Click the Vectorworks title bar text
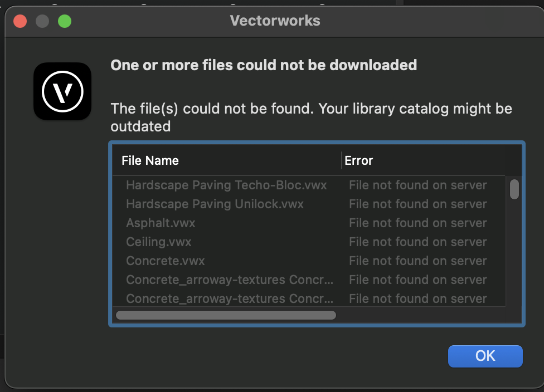Viewport: 544px width, 392px height. click(275, 21)
